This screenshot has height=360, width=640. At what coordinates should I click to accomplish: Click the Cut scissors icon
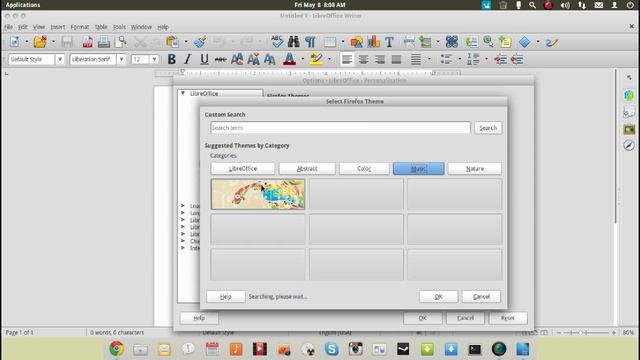140,42
